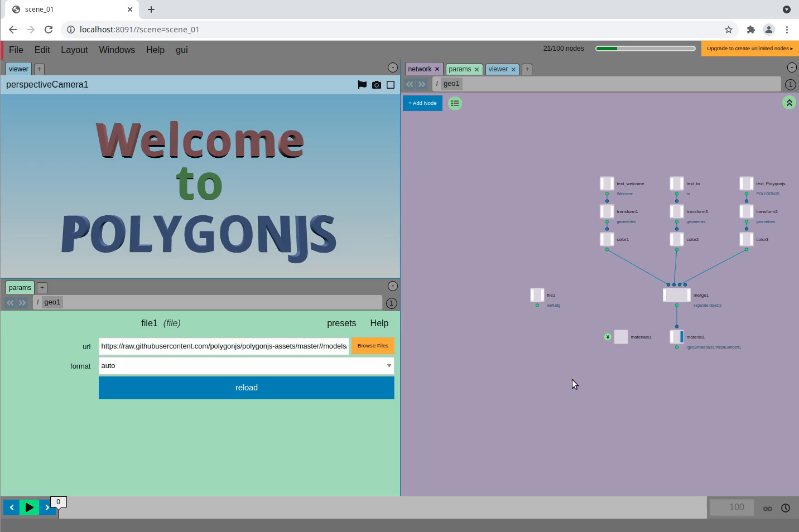The height and width of the screenshot is (532, 799).
Task: Click the timeline frame marker at 0
Action: 58,502
